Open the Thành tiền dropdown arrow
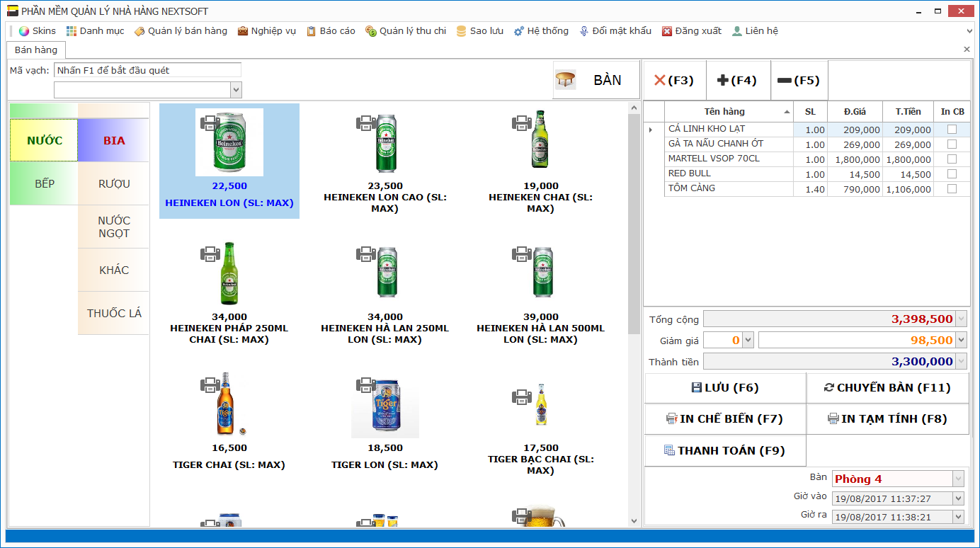Image resolution: width=980 pixels, height=548 pixels. [x=961, y=362]
